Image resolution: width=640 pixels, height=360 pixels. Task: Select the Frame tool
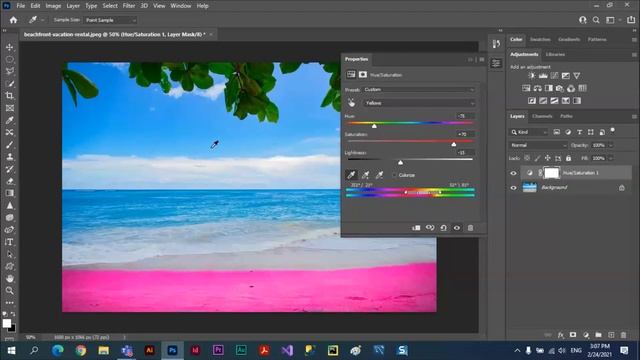(x=9, y=108)
